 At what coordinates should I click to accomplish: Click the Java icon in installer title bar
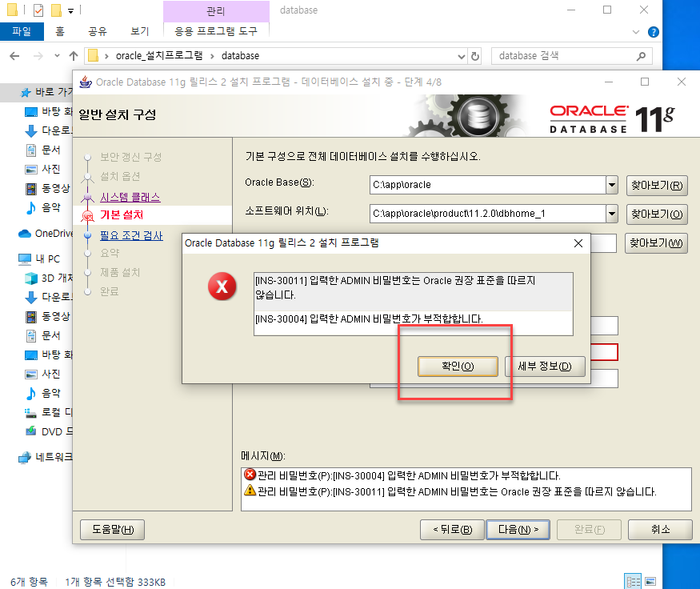[86, 82]
